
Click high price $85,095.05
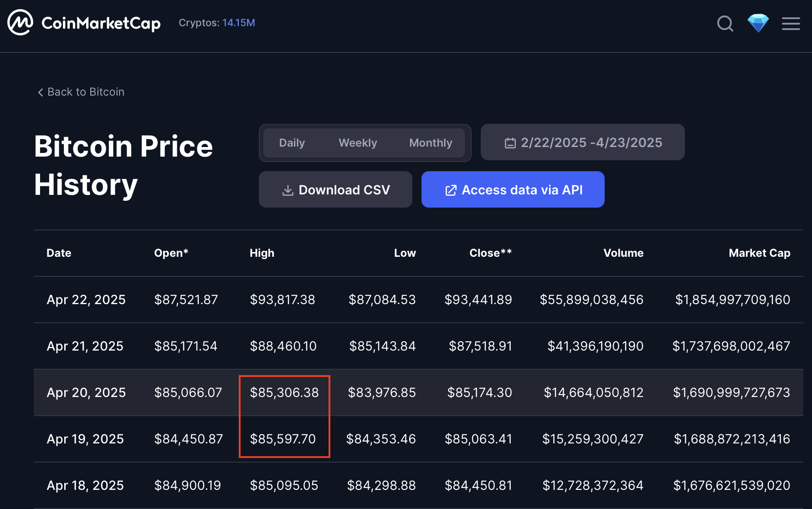[284, 485]
